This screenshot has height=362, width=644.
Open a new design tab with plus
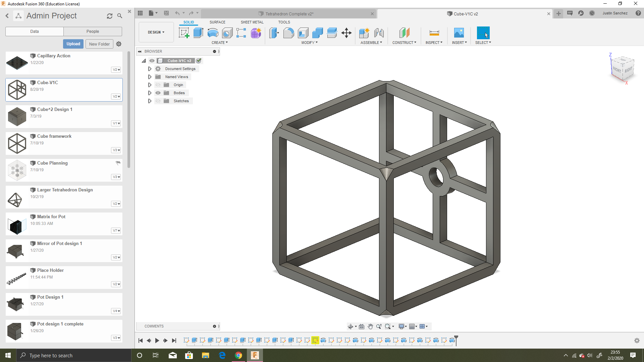tap(558, 13)
